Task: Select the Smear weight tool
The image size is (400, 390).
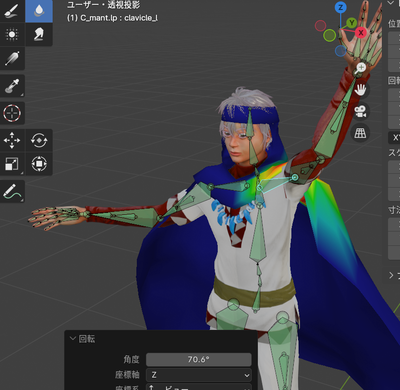Action: point(39,35)
